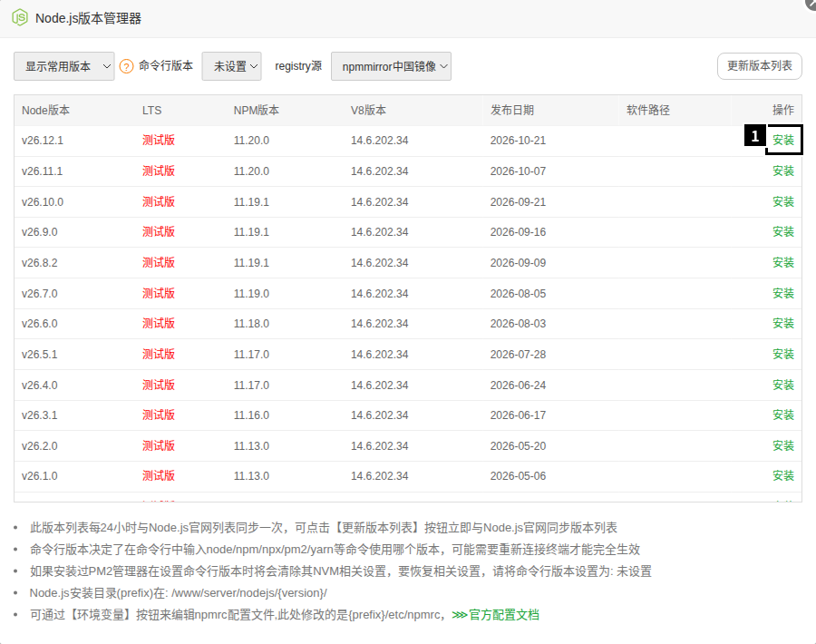This screenshot has height=644, width=816.
Task: Click NPM version 11.19.0 for v26.7.0
Action: [251, 294]
